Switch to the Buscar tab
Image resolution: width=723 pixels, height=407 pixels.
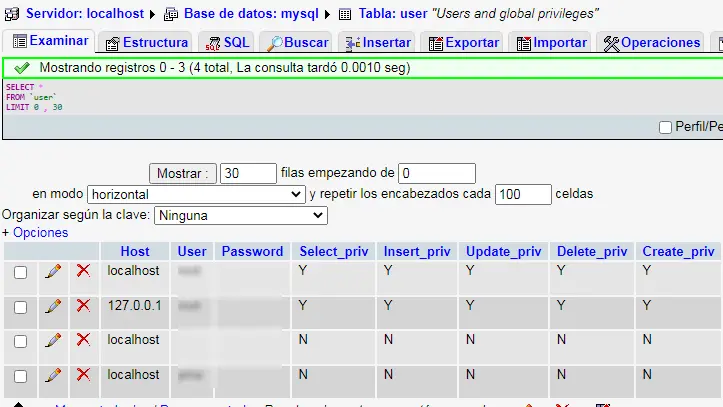(x=296, y=43)
